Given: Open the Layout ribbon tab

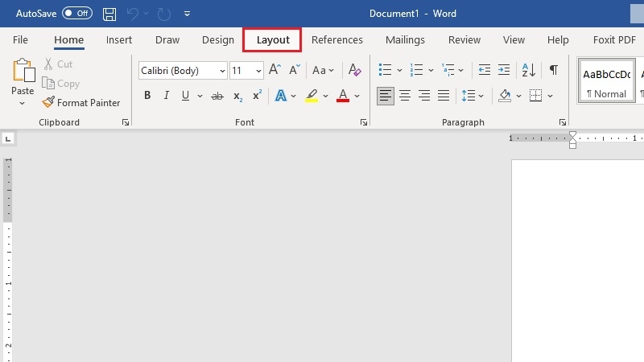Looking at the screenshot, I should pos(273,39).
